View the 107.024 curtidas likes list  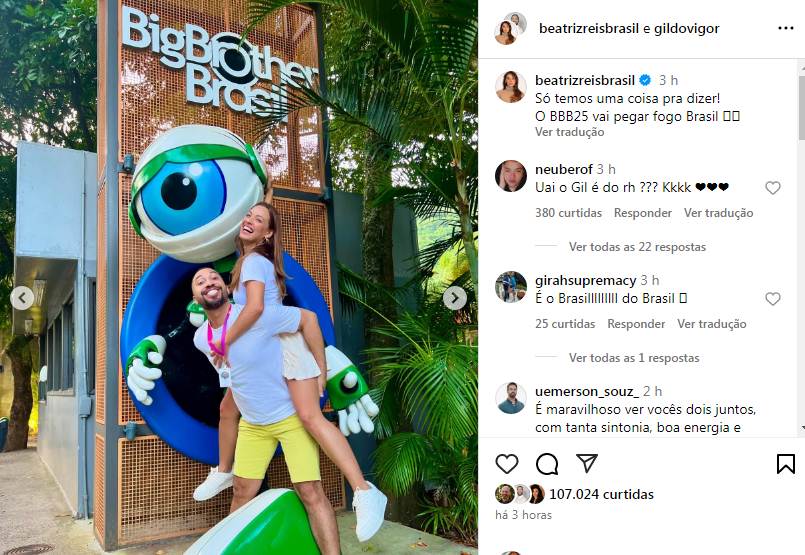click(601, 494)
